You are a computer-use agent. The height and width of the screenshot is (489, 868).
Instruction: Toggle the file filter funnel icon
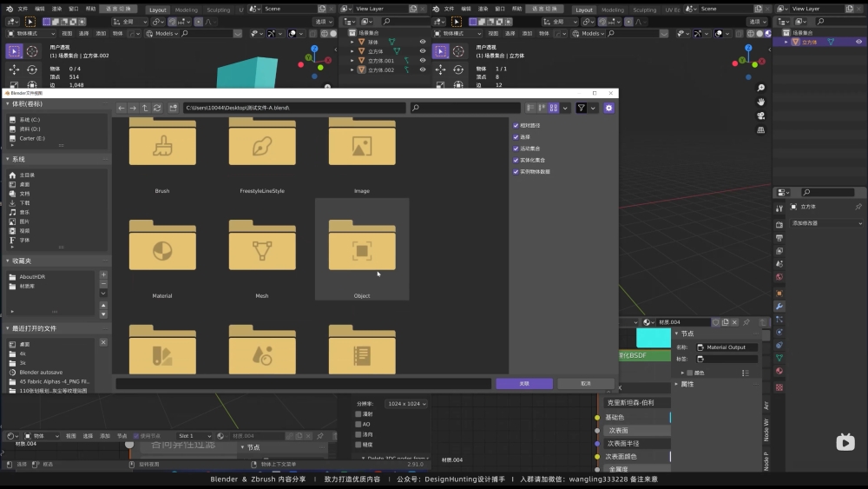(x=582, y=108)
